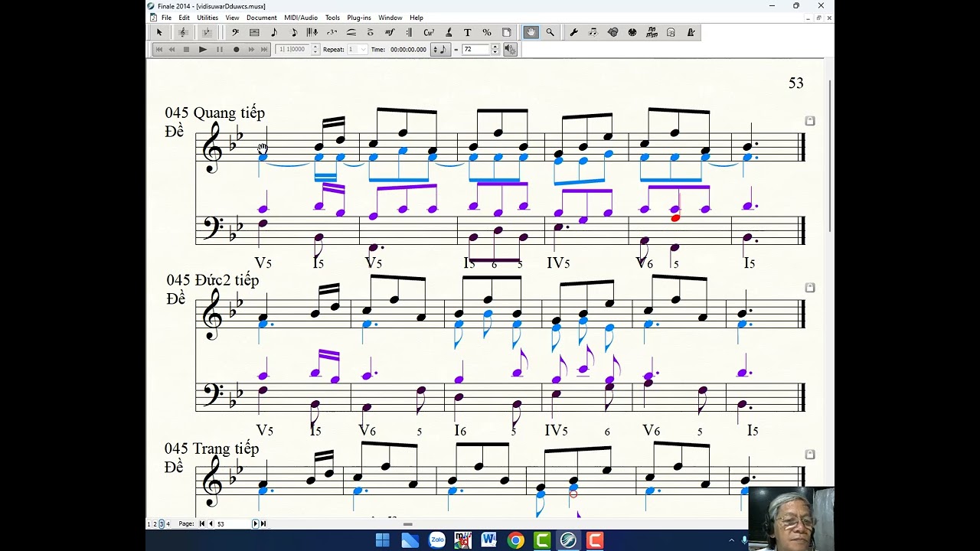Click the measure counter field
Image resolution: width=980 pixels, height=551 pixels.
(x=292, y=49)
